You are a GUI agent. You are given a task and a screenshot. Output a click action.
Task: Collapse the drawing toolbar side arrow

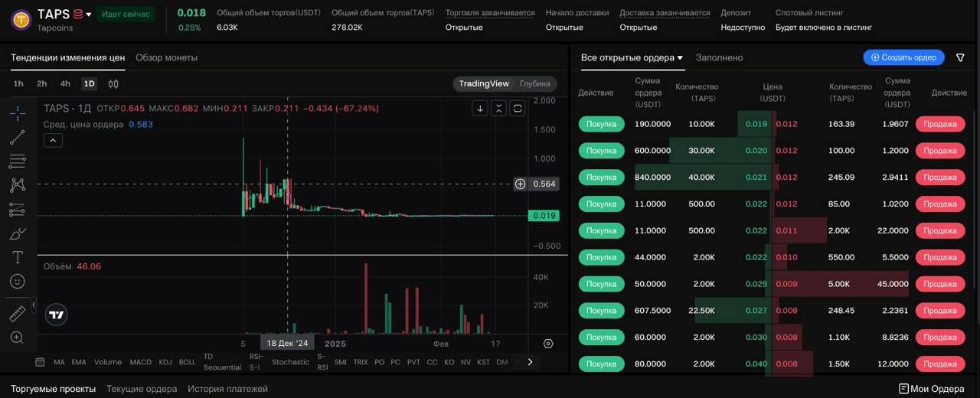(34, 305)
